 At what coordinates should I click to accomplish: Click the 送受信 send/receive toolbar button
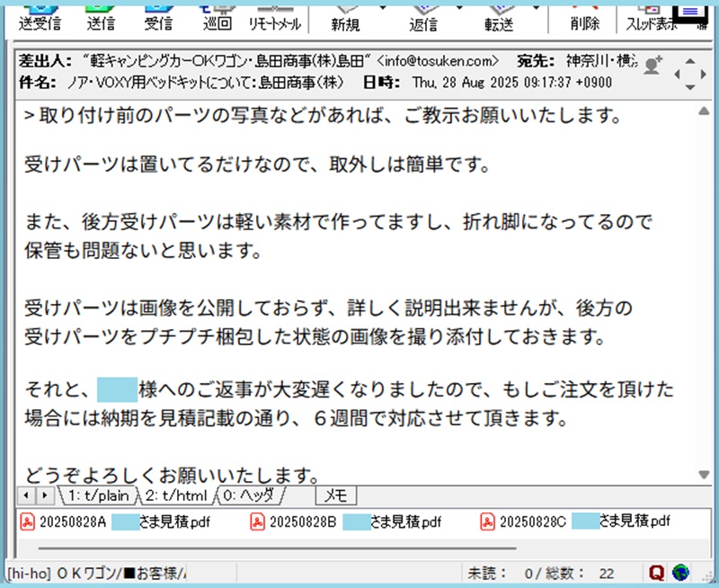pos(39,18)
